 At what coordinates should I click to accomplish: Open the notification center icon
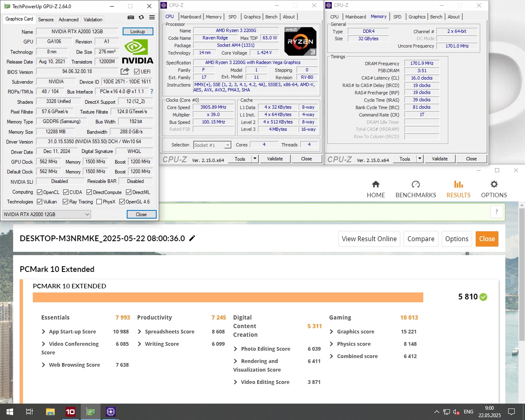click(x=511, y=411)
